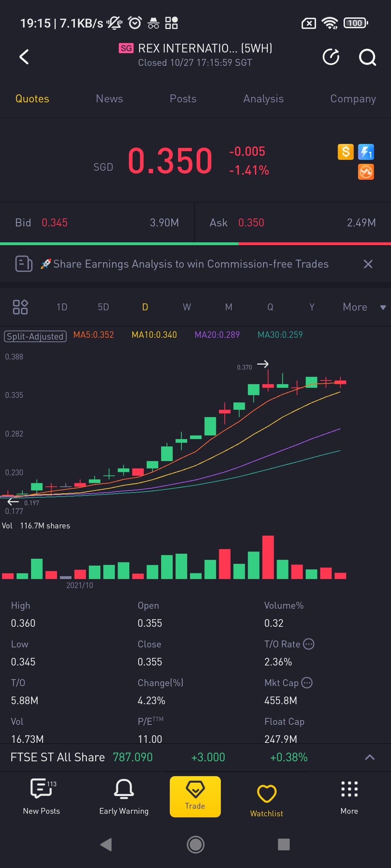
Task: Expand the More chart periods dropdown
Action: (x=364, y=307)
